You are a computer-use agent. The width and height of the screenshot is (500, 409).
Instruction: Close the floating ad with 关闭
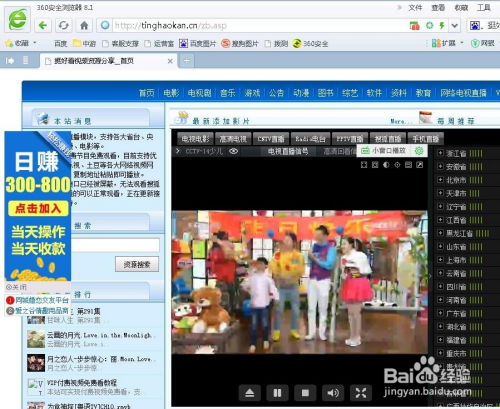(x=16, y=287)
